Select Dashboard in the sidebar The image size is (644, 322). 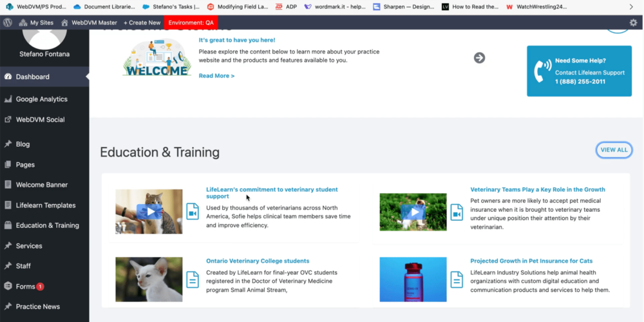click(x=44, y=77)
